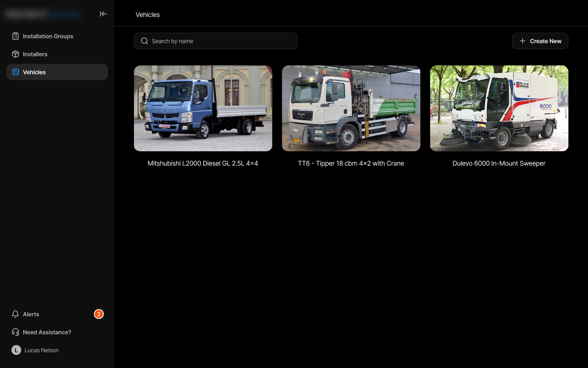Open the TT6 Tipper with Crane thumbnail
The height and width of the screenshot is (368, 588).
[x=351, y=108]
